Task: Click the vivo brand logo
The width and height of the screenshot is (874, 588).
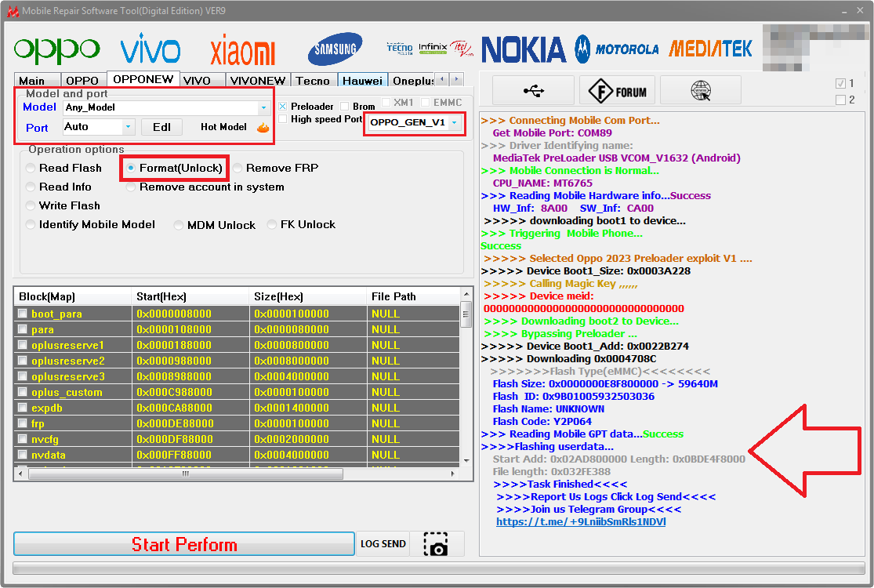Action: pyautogui.click(x=150, y=48)
